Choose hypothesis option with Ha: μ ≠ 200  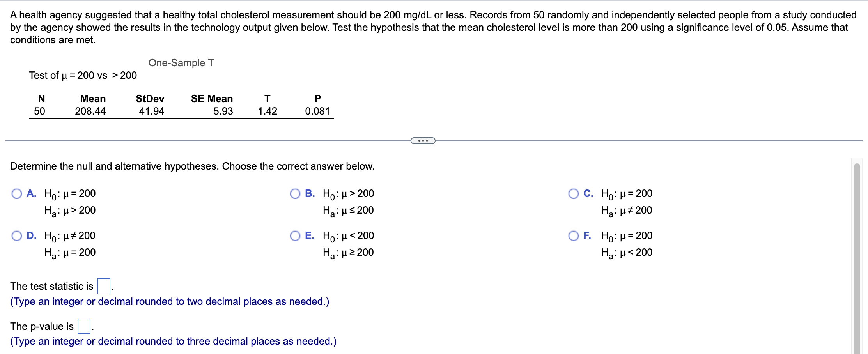(x=574, y=194)
